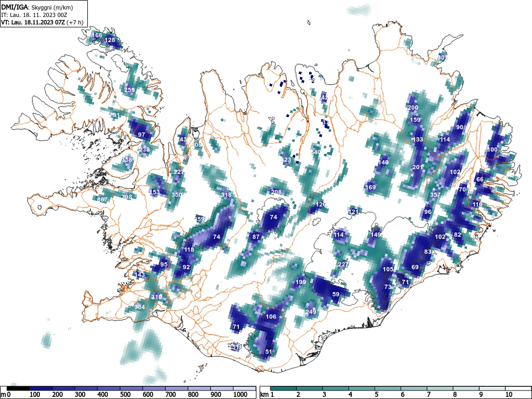The height and width of the screenshot is (399, 532).
Task: Click the 96 value label
Action: [x=428, y=212]
